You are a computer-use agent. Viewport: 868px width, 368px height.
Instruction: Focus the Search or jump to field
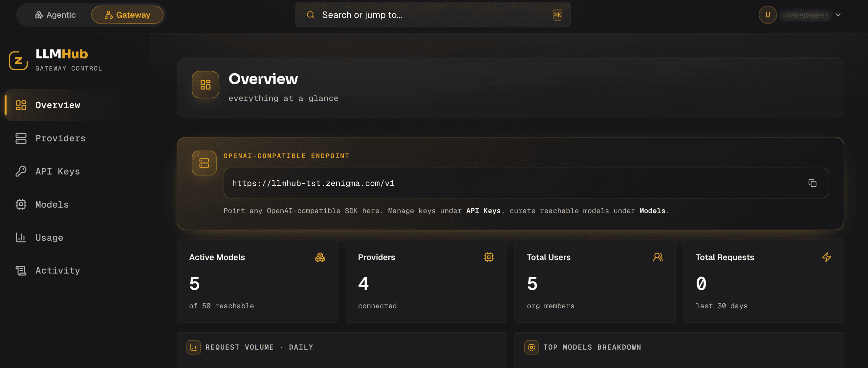click(433, 15)
